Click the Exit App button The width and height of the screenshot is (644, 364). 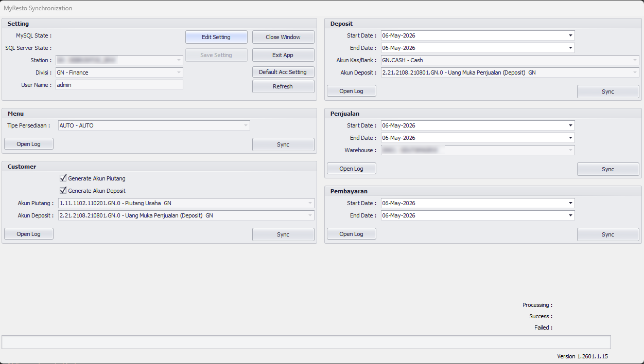[x=283, y=55]
